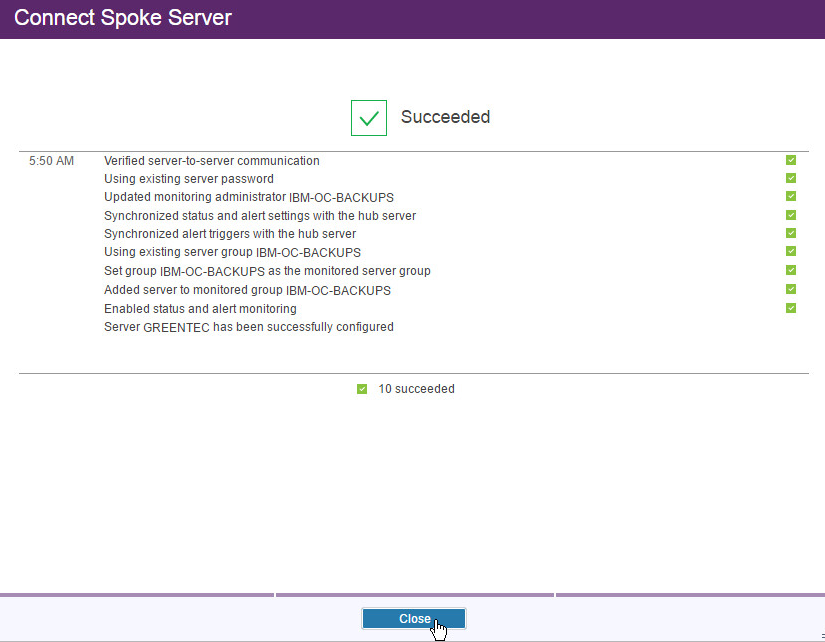Click the Server GREENTEC successfully configured message
Viewport: 825px width, 642px height.
249,327
